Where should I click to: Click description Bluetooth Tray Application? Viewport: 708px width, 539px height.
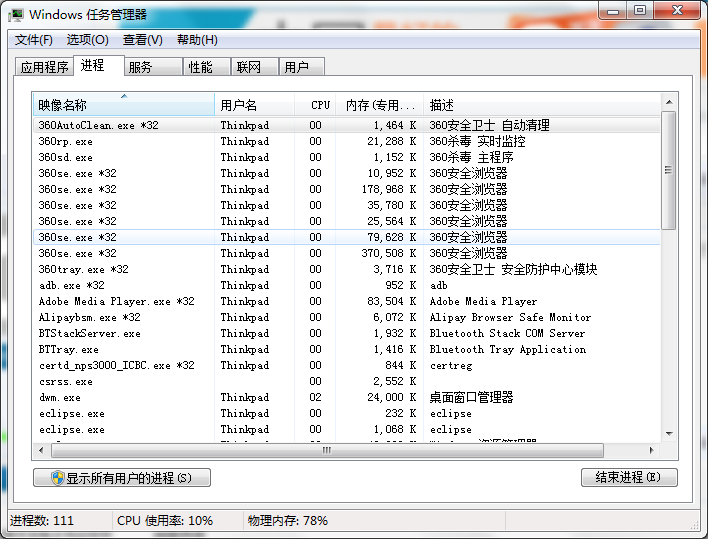coord(508,349)
